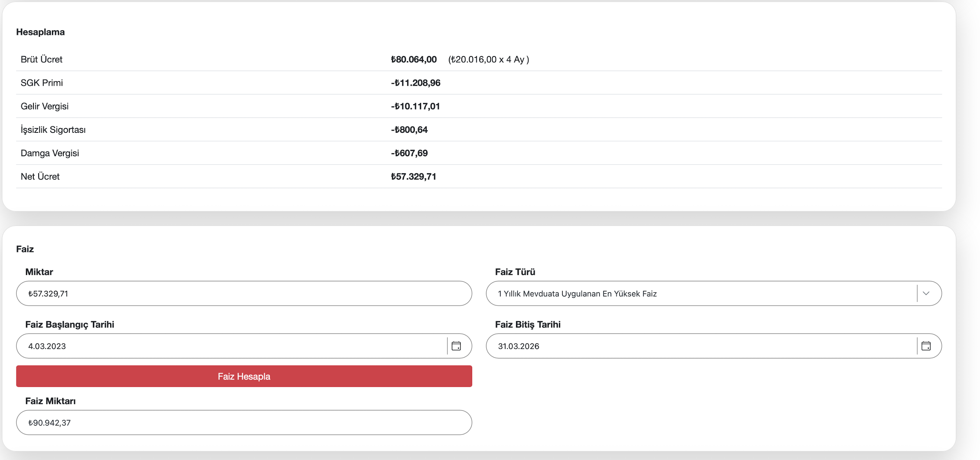This screenshot has height=460, width=980.
Task: Click the Faiz Bitiş Tarihi field label
Action: pos(527,324)
